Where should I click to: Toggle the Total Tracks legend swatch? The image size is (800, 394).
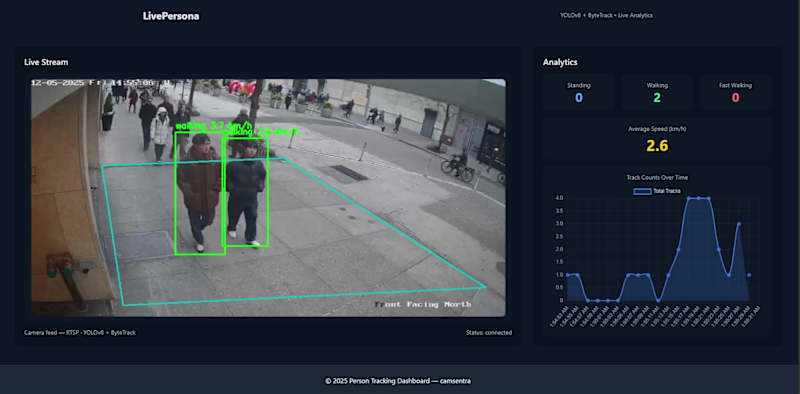pyautogui.click(x=642, y=191)
